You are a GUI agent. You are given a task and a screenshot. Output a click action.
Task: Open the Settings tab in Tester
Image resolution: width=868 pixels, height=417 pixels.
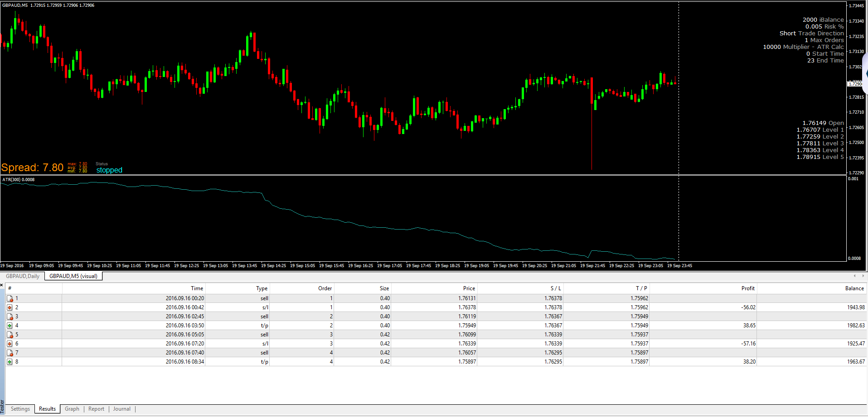tap(20, 409)
